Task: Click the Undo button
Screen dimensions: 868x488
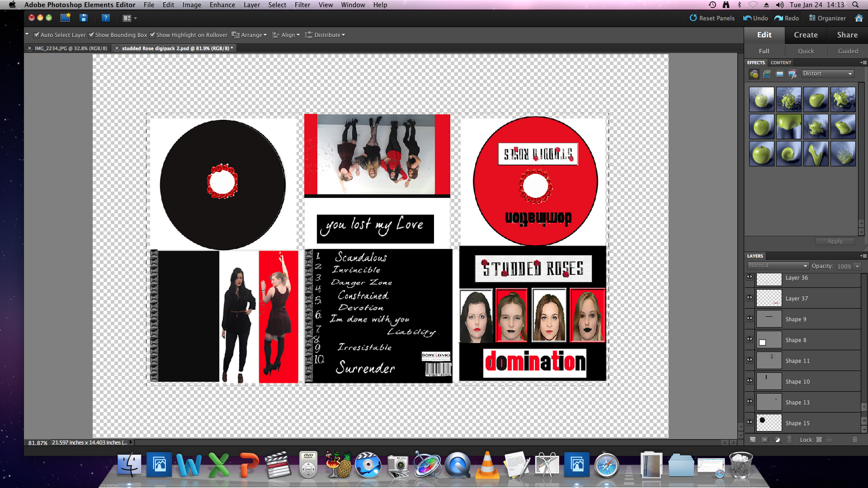Action: tap(756, 18)
